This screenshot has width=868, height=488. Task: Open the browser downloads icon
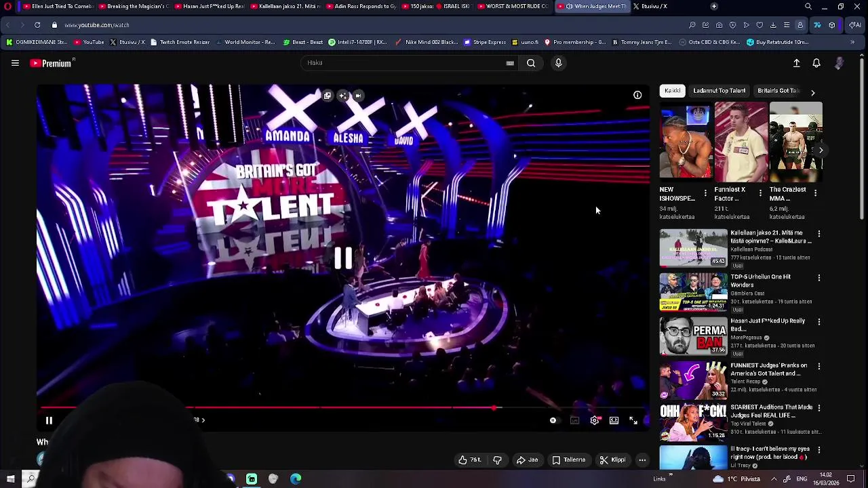point(773,25)
